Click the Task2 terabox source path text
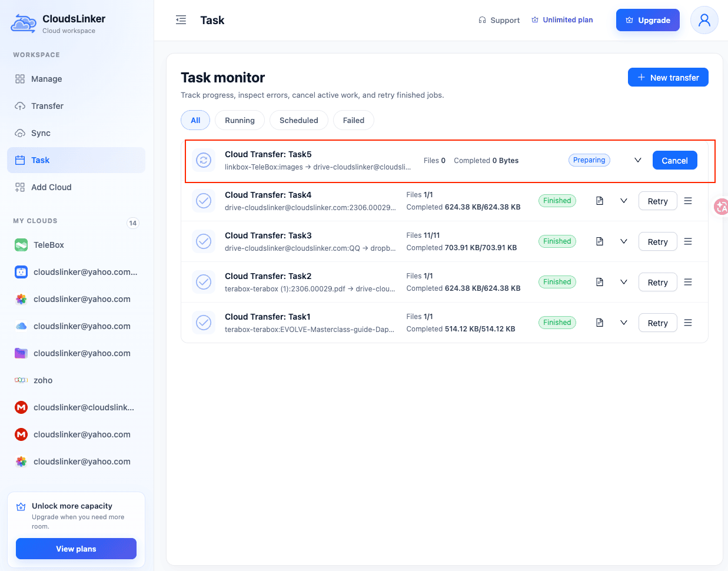Image resolution: width=728 pixels, height=571 pixels. point(310,289)
